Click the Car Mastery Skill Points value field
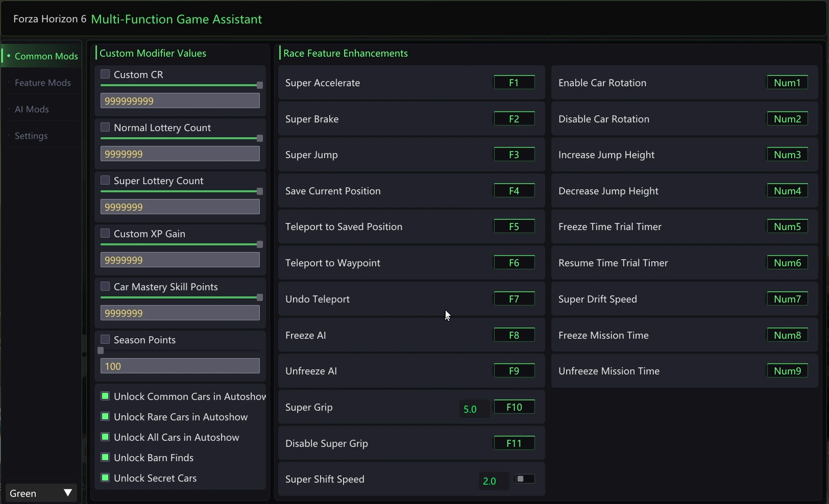This screenshot has height=504, width=829. coord(180,313)
